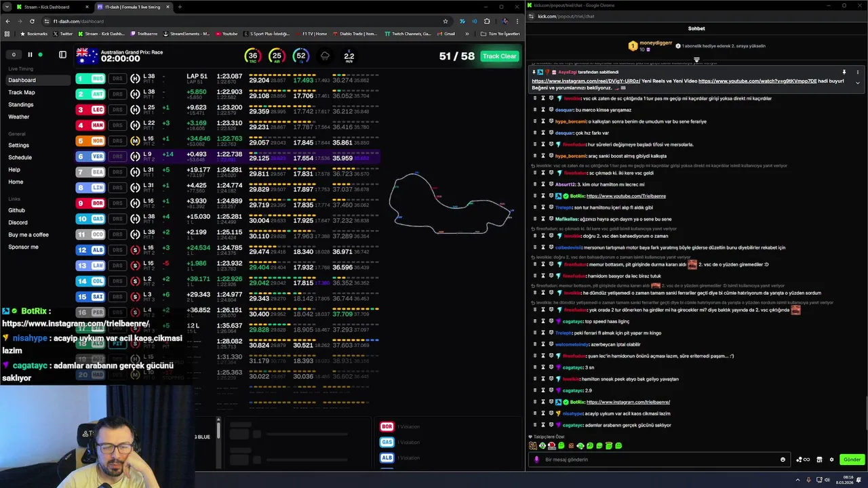Click BOR violation entry in race control

tap(400, 426)
